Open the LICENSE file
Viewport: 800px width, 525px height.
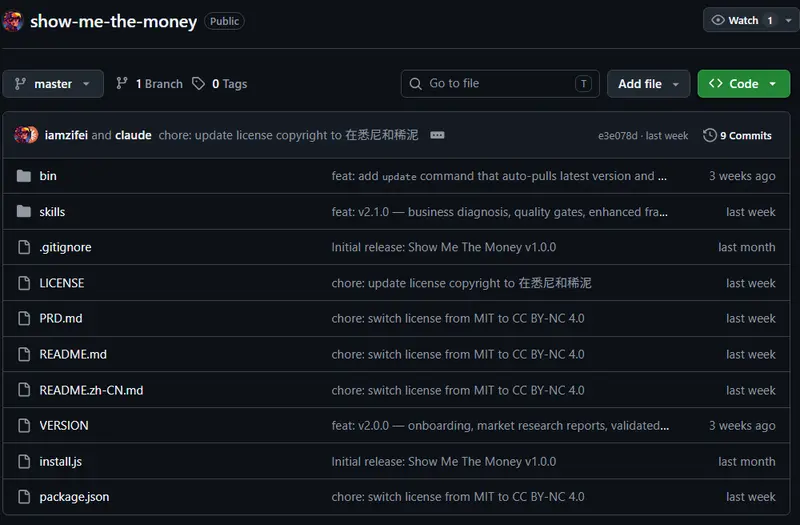pos(62,283)
